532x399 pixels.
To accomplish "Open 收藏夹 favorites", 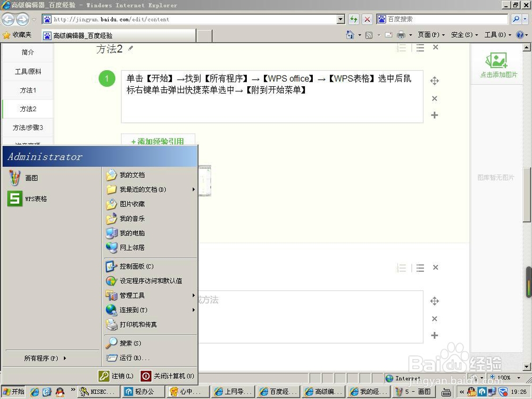I will (x=17, y=35).
